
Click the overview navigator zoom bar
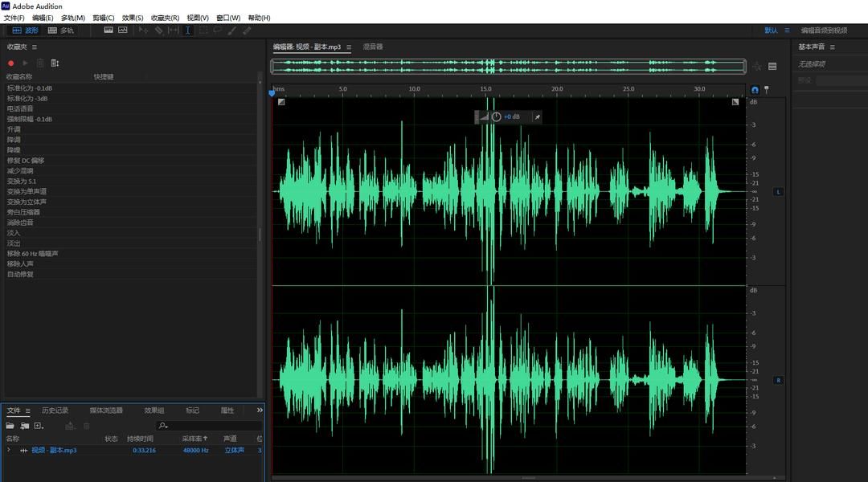508,67
